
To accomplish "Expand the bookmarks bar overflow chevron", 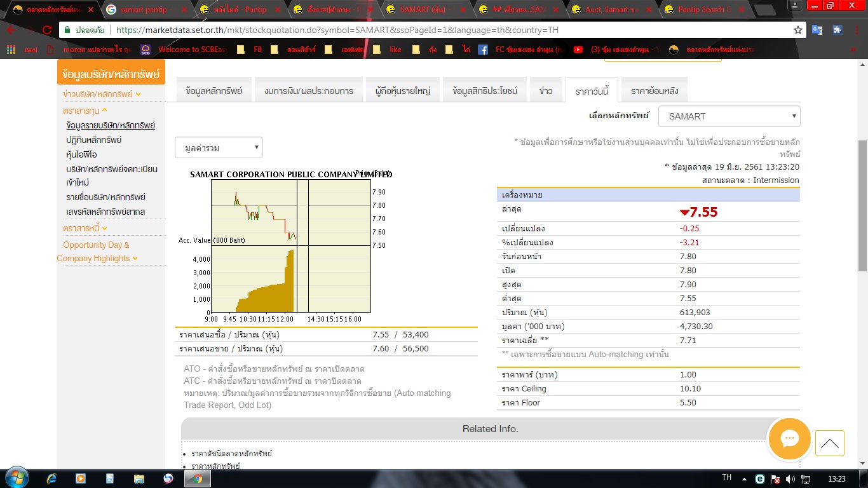I will point(853,50).
